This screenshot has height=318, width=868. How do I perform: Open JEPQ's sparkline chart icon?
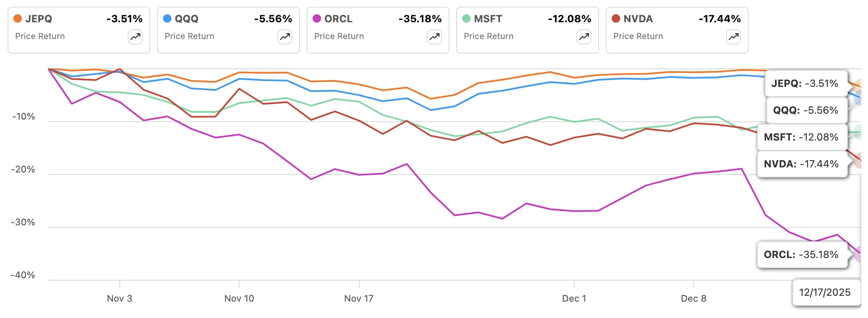134,37
